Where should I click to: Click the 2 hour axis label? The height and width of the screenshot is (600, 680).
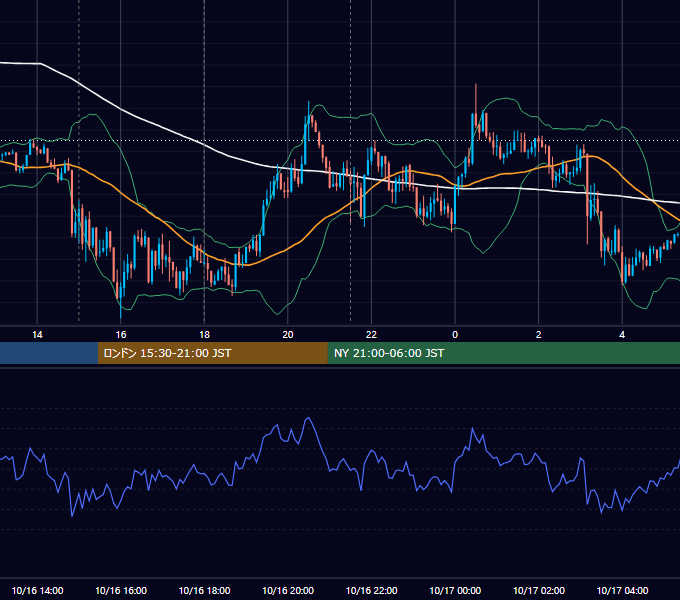[539, 335]
